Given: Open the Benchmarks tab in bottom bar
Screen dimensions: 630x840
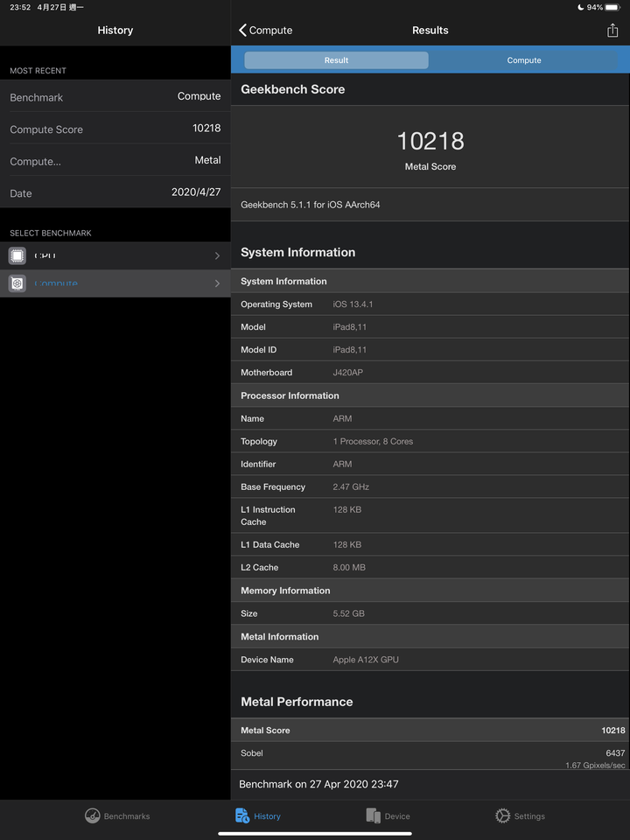Looking at the screenshot, I should (117, 815).
